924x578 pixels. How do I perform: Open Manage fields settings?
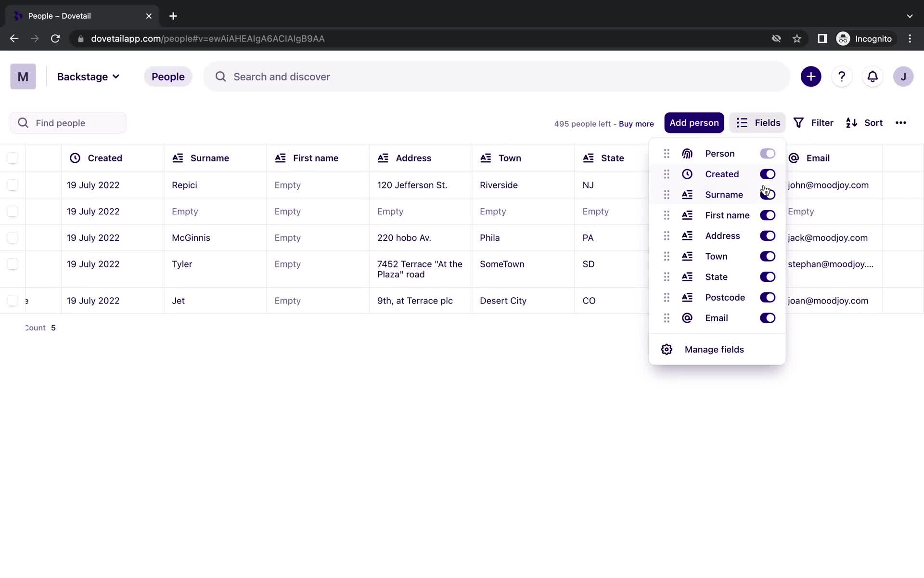tap(714, 349)
